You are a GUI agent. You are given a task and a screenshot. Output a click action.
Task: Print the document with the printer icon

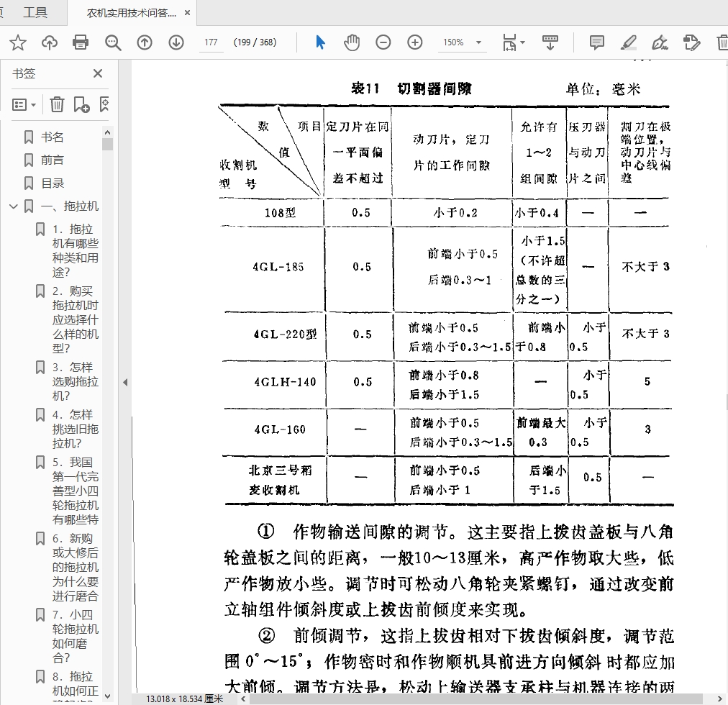click(x=81, y=42)
